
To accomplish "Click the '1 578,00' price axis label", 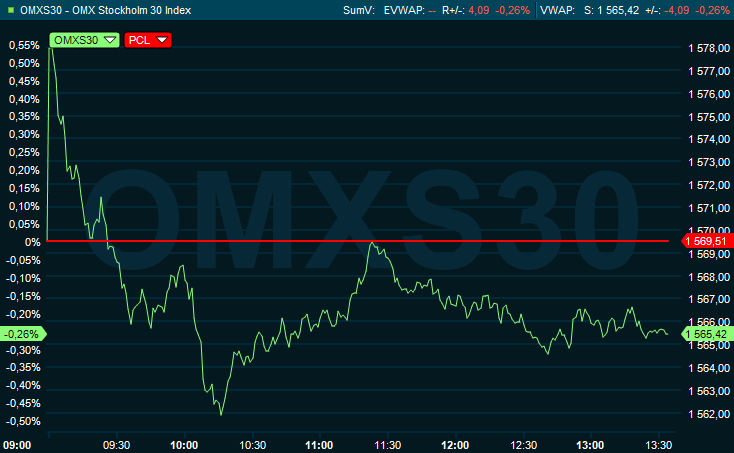I will pyautogui.click(x=709, y=48).
